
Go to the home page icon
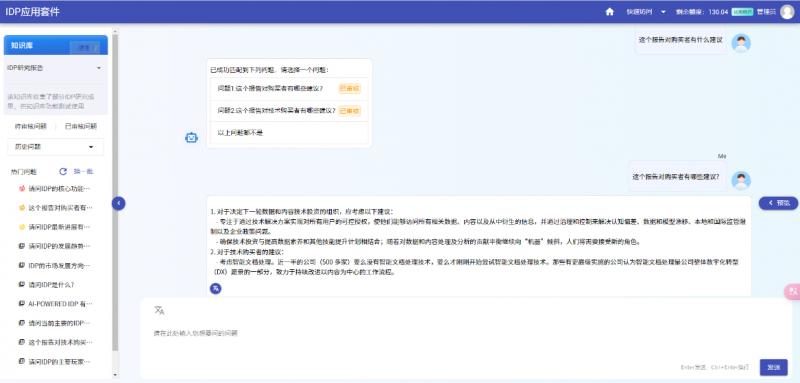pos(609,12)
